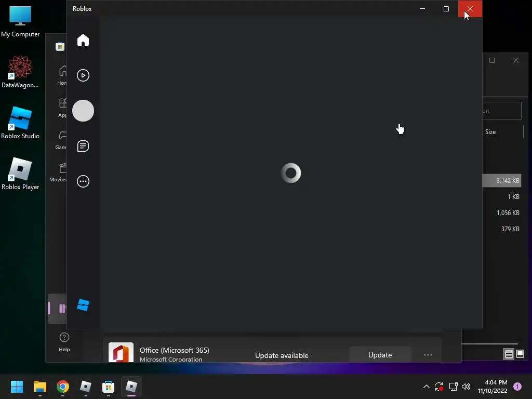
Task: Launch DataWagon desktop shortcut
Action: coord(20,72)
